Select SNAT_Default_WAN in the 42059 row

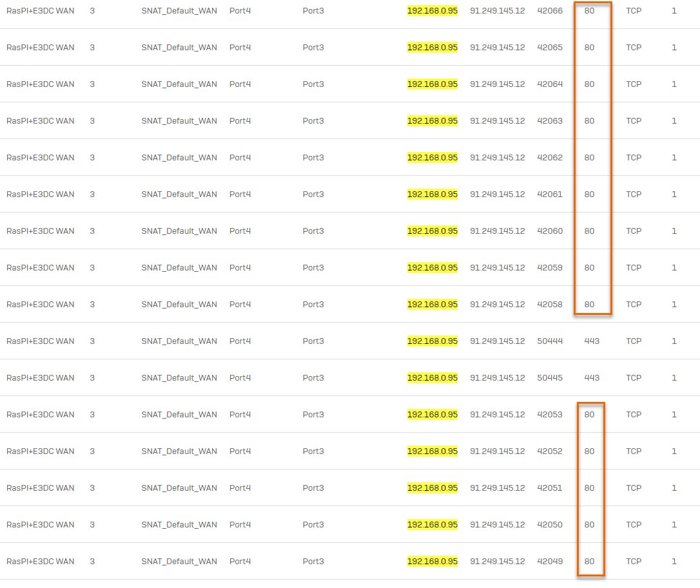[179, 268]
